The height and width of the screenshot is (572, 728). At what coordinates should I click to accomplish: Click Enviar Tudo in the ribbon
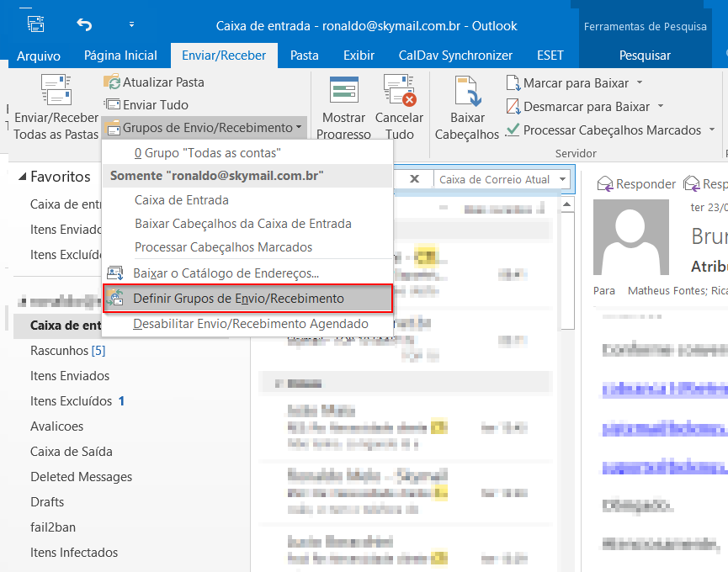pyautogui.click(x=112, y=105)
